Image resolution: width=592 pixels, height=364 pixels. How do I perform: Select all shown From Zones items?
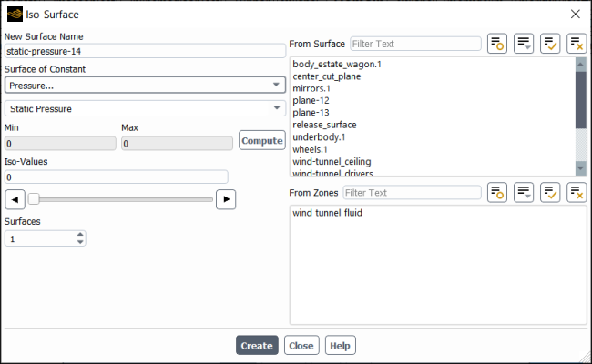550,193
